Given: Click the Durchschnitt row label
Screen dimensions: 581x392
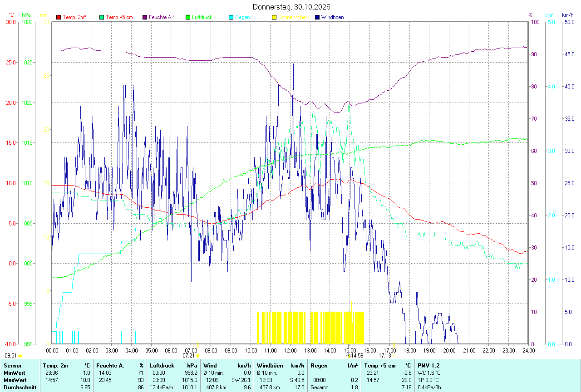Looking at the screenshot, I should [x=20, y=387].
